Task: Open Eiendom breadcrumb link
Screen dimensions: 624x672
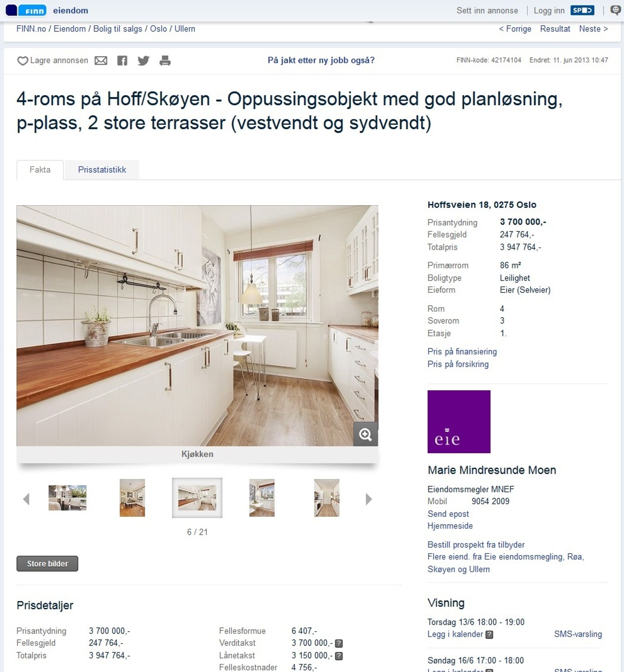Action: (69, 29)
